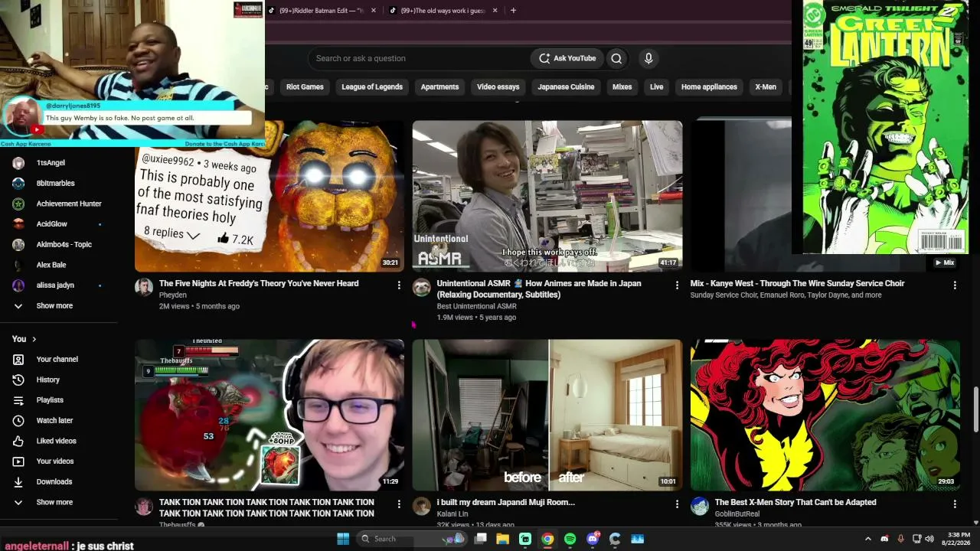The height and width of the screenshot is (551, 980).
Task: Open Watch later clock icon
Action: click(18, 421)
